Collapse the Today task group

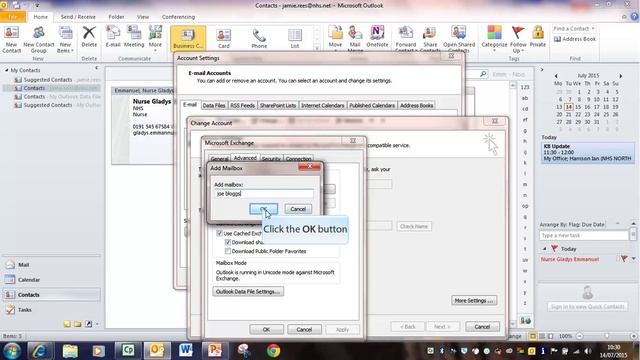(544, 249)
